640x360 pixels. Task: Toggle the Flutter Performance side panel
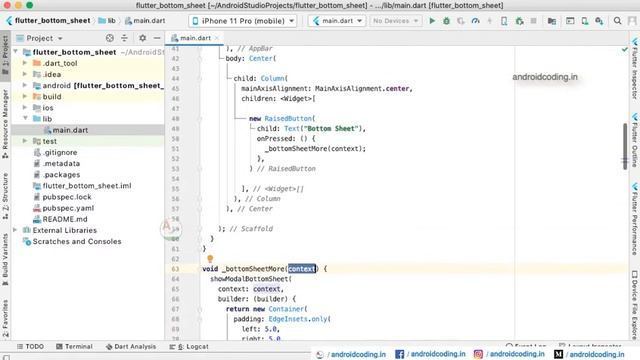pyautogui.click(x=635, y=219)
